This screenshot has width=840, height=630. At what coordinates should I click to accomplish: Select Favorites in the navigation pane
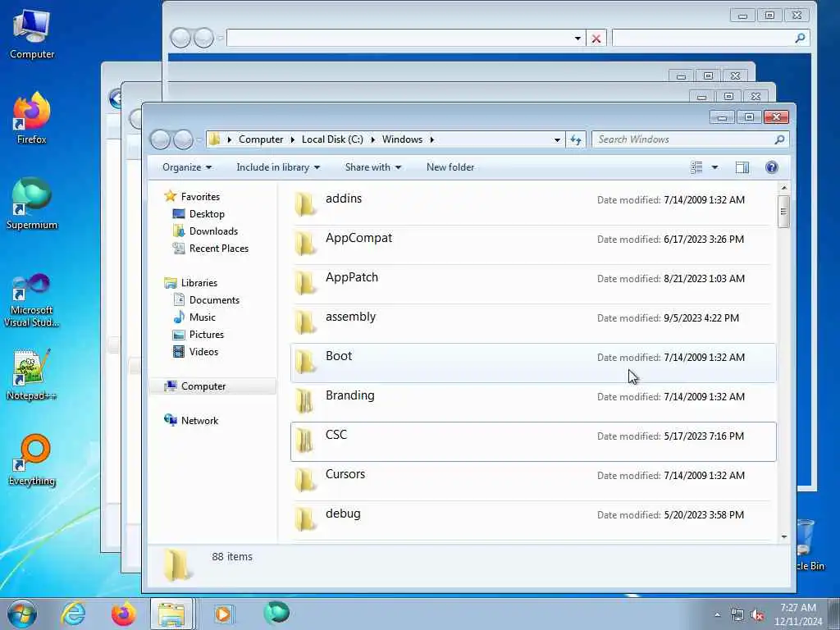(x=200, y=197)
